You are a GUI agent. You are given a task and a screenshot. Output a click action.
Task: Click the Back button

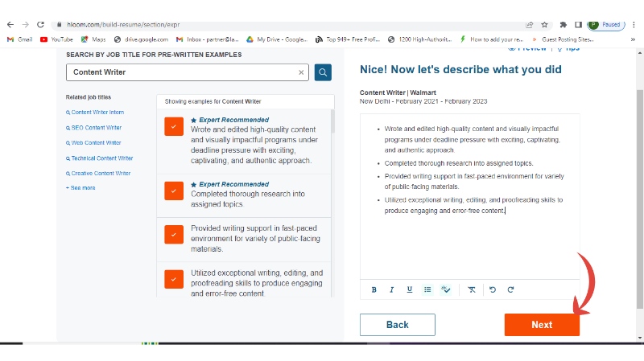click(x=397, y=325)
